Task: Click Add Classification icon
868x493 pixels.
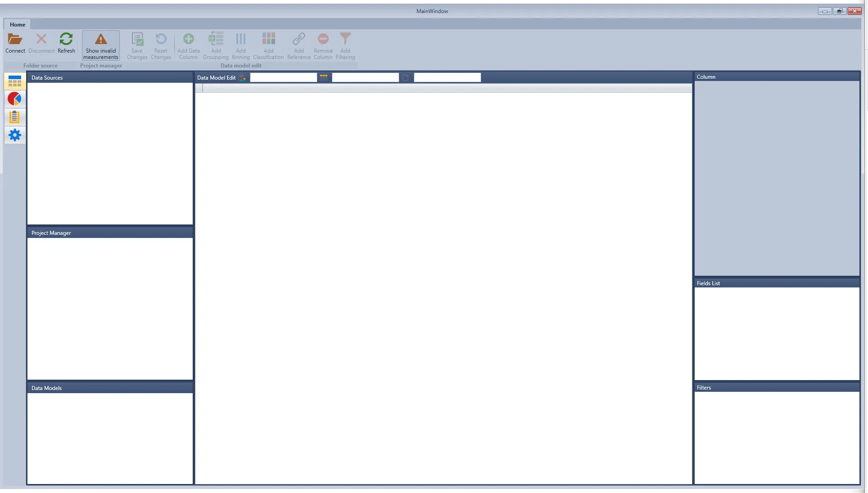Action: (x=268, y=39)
